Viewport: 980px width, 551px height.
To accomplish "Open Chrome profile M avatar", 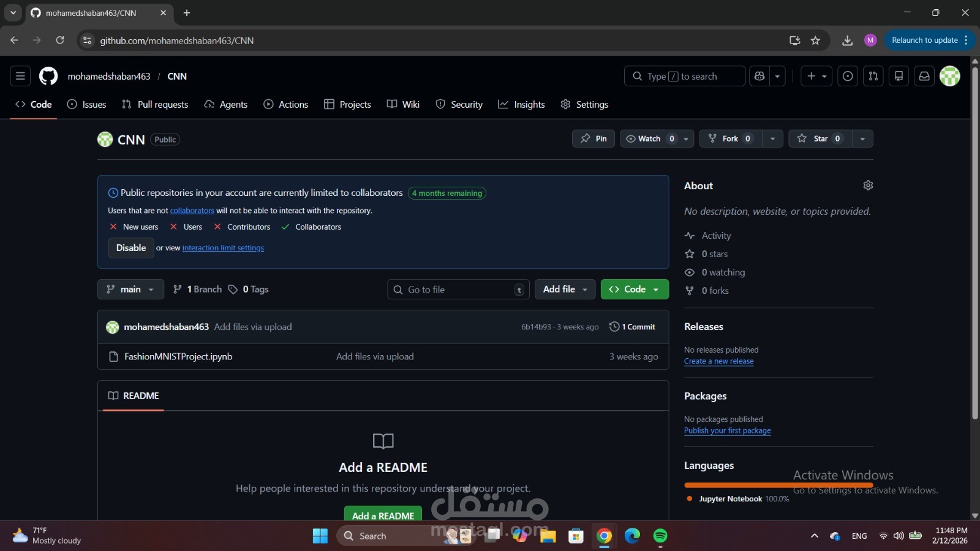I will [x=870, y=40].
